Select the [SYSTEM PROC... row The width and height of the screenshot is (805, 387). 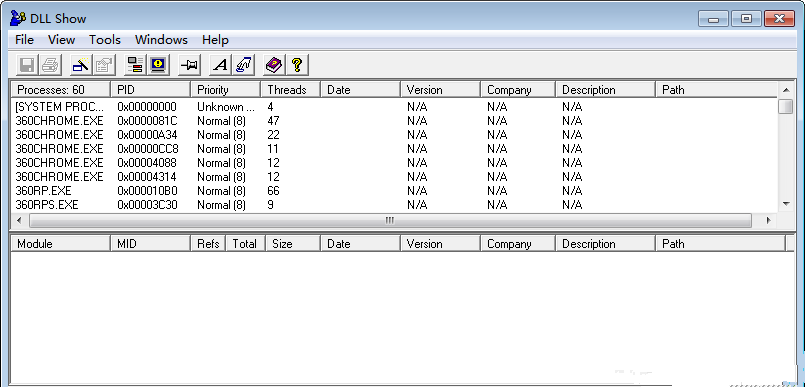coord(394,107)
